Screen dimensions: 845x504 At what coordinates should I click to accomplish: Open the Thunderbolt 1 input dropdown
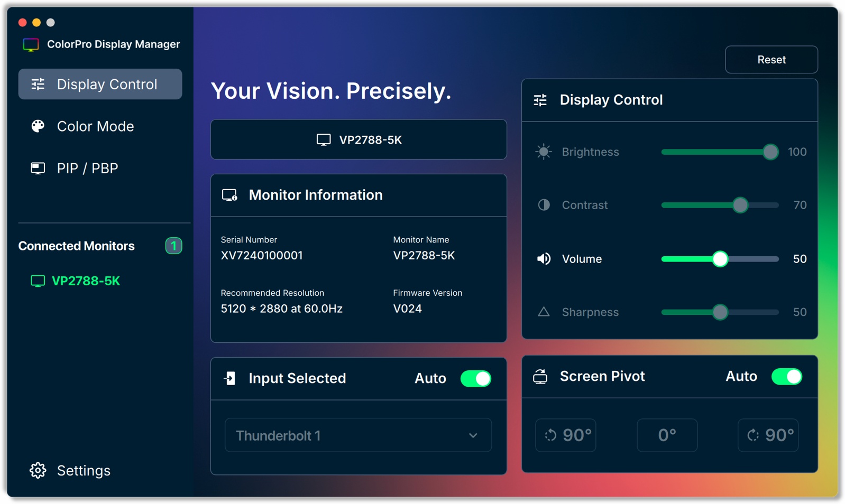click(x=358, y=435)
